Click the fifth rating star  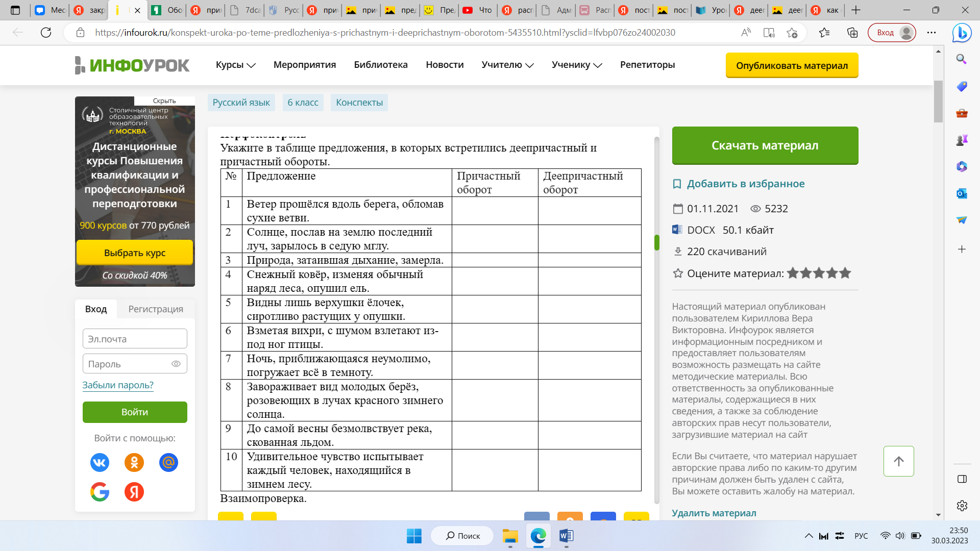click(845, 273)
